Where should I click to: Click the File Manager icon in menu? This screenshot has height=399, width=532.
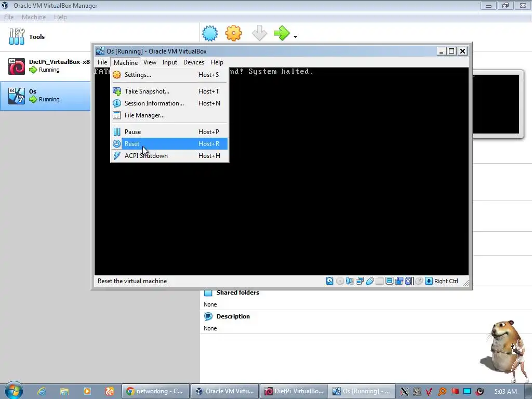click(117, 115)
